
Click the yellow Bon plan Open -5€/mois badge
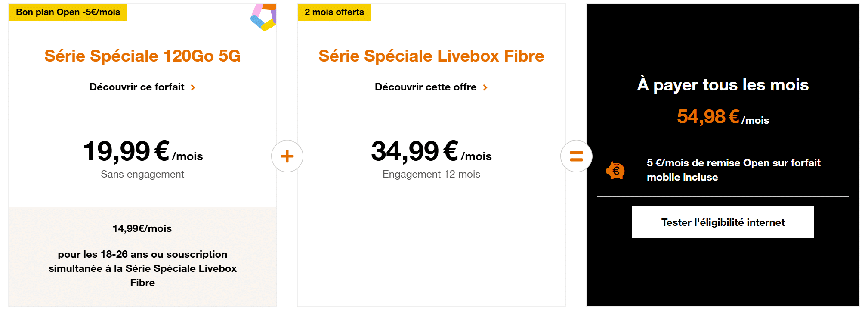pos(68,13)
